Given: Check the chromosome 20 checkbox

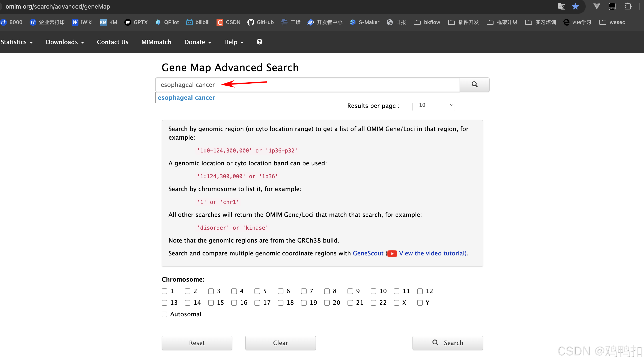Looking at the screenshot, I should pyautogui.click(x=327, y=303).
